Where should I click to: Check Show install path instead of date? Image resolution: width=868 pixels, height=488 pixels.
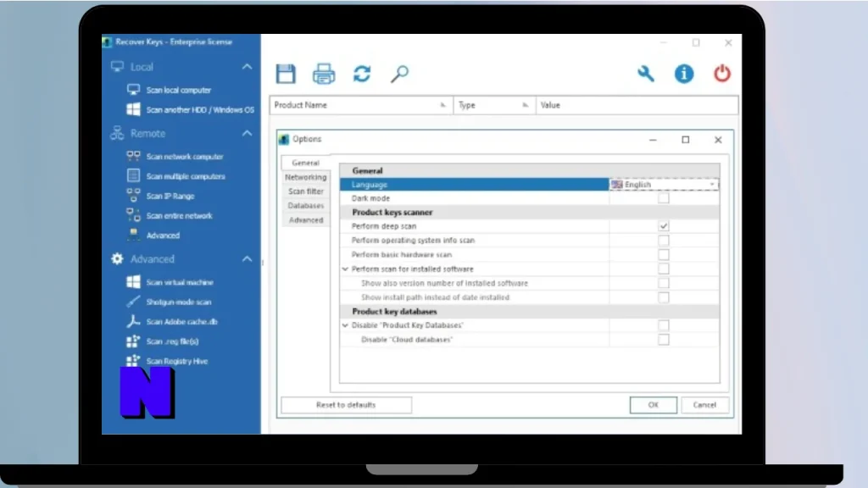tap(663, 297)
